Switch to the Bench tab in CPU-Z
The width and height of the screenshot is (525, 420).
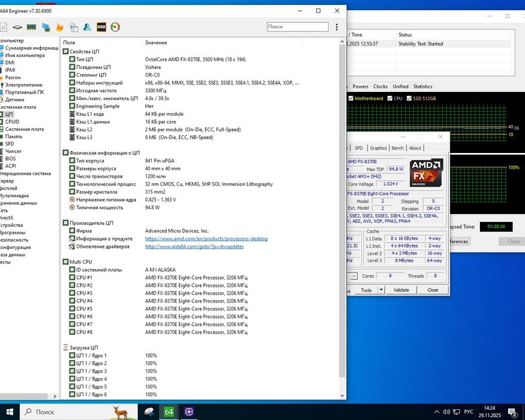[x=398, y=148]
